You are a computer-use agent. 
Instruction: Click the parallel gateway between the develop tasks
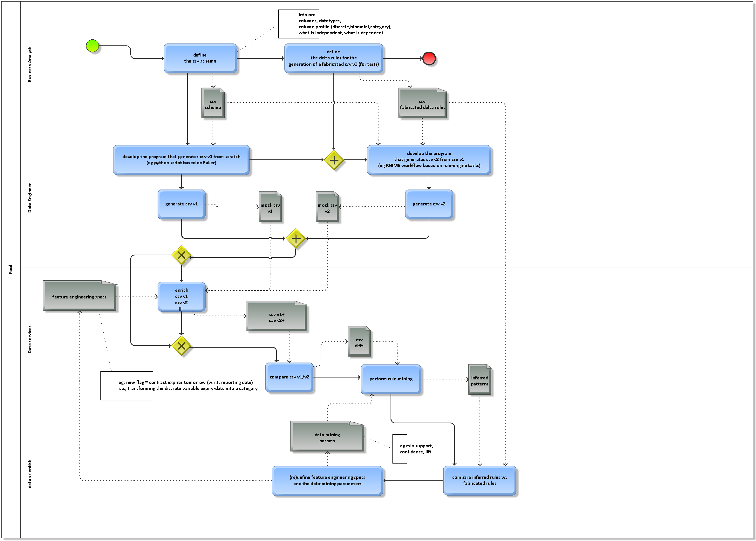click(334, 160)
